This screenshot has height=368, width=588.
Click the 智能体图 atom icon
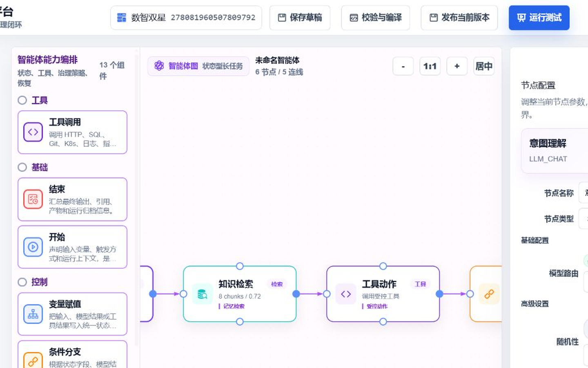tap(159, 66)
